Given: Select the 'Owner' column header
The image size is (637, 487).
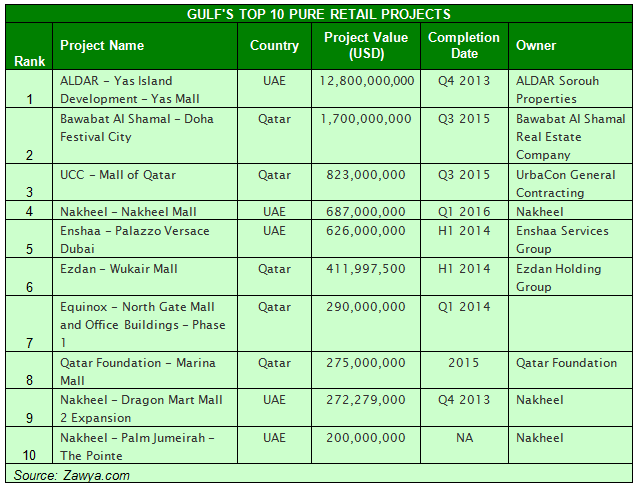Looking at the screenshot, I should pyautogui.click(x=536, y=45).
